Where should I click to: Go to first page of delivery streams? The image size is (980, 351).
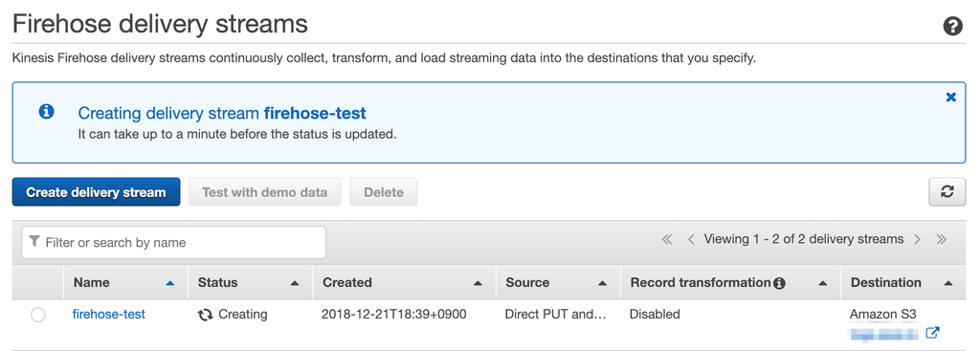(667, 239)
